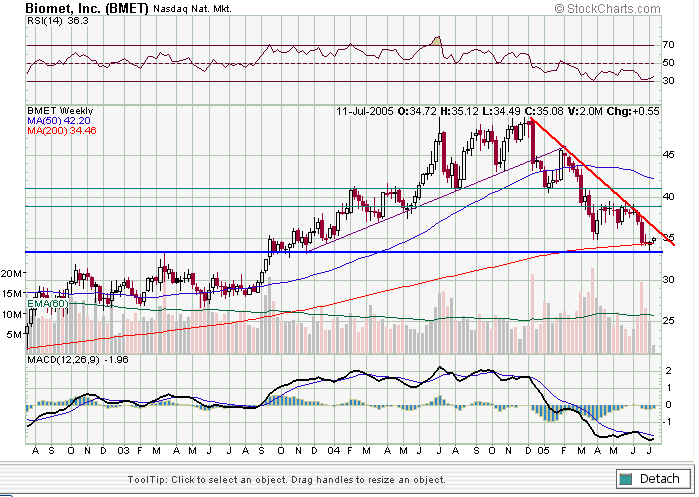Click the price axis '45' label
Image resolution: width=699 pixels, height=497 pixels.
668,155
